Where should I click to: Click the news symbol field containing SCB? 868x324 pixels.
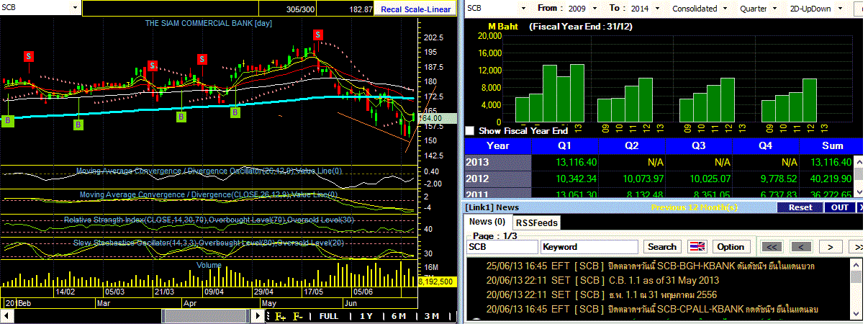(502, 246)
